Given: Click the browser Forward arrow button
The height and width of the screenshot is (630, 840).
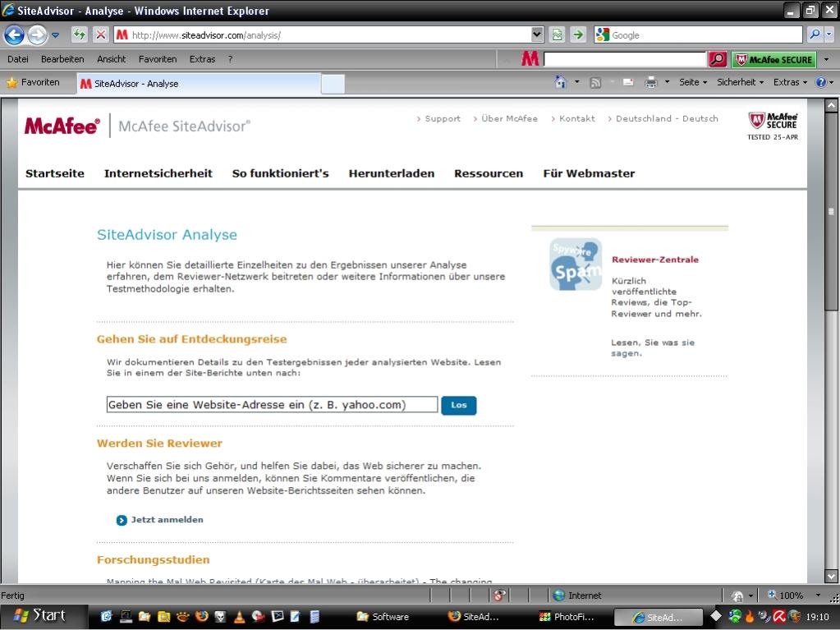Looking at the screenshot, I should coord(37,35).
